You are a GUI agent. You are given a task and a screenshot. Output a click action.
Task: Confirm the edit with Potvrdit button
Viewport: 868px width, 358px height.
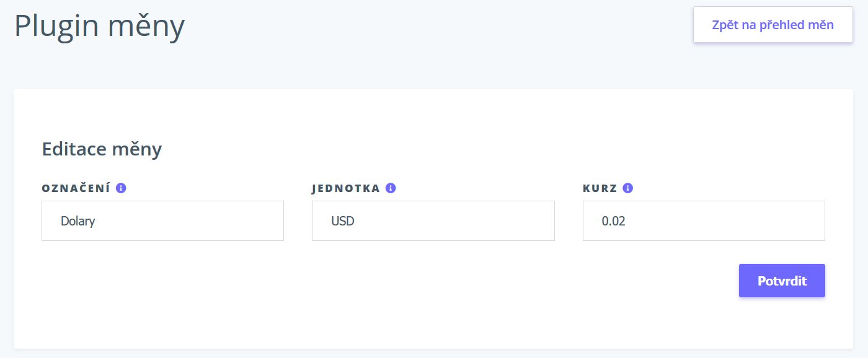tap(782, 281)
